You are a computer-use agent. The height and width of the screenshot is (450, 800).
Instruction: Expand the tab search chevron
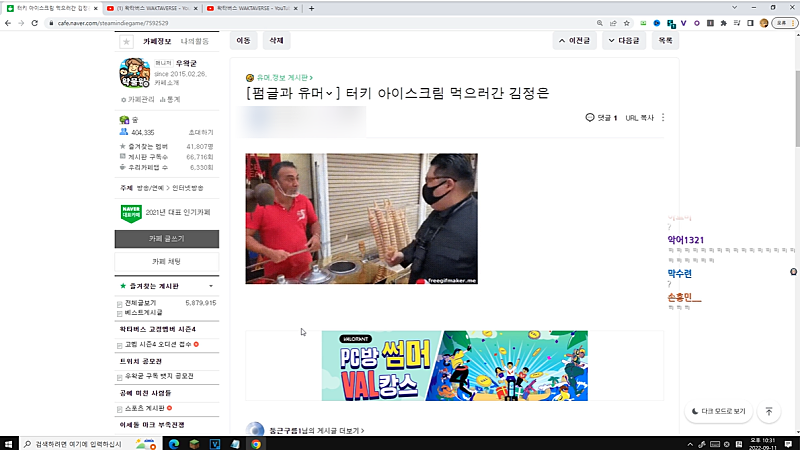tap(734, 8)
